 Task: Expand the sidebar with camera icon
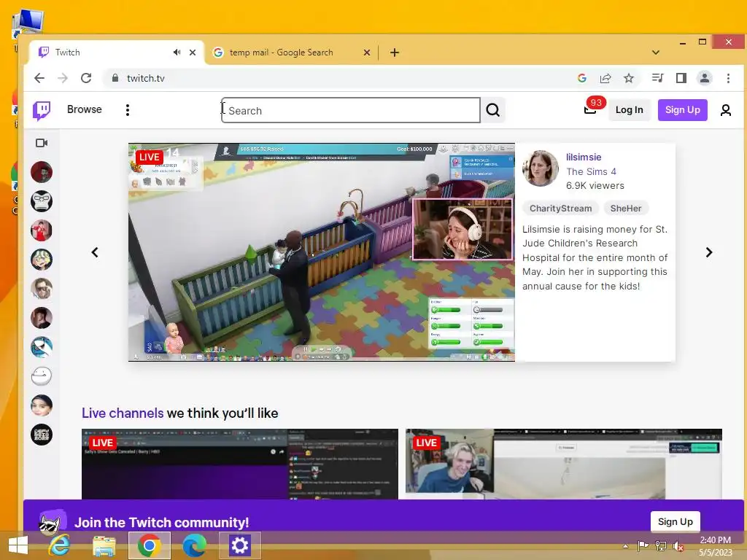tap(42, 143)
